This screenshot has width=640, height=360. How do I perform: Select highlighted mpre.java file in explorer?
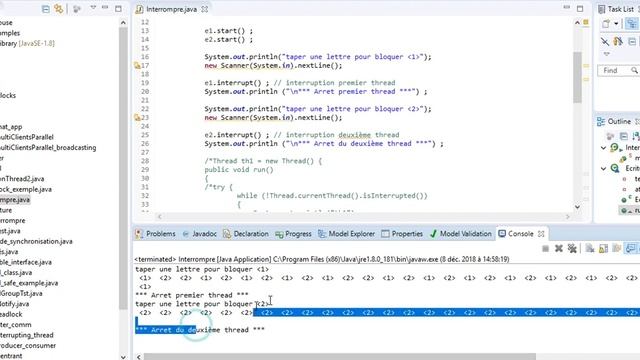[x=15, y=200]
